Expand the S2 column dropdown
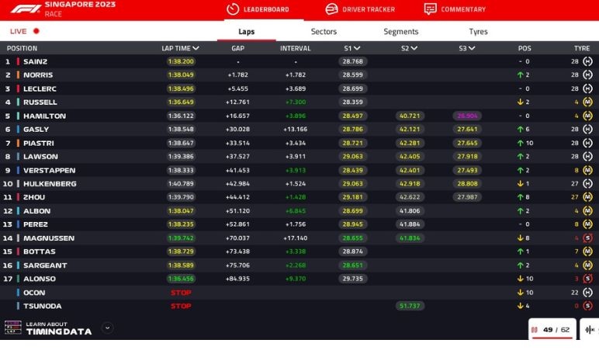Screen dimensions: 599x364 (414, 48)
